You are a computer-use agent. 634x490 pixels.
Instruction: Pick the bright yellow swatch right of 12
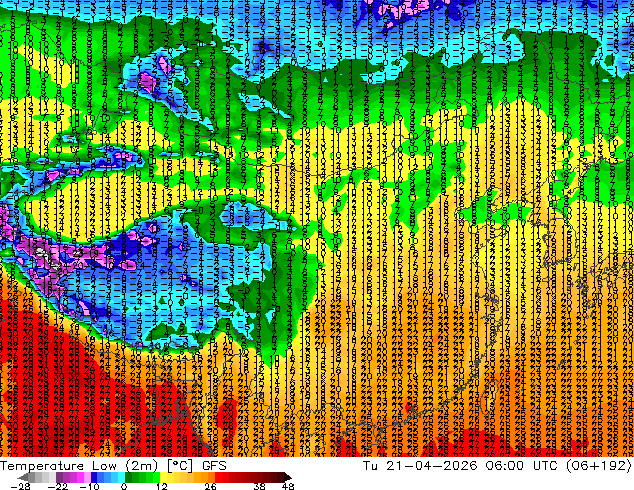163,477
